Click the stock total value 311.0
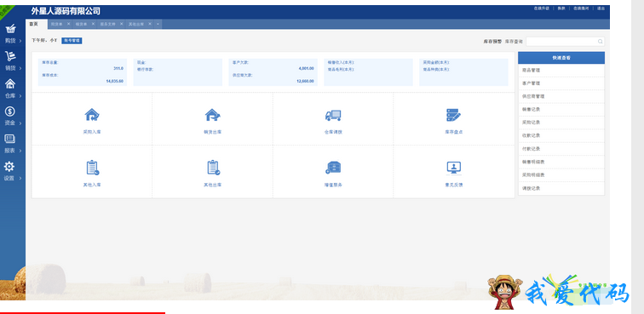Screen dimensions: 644x314 click(x=118, y=69)
